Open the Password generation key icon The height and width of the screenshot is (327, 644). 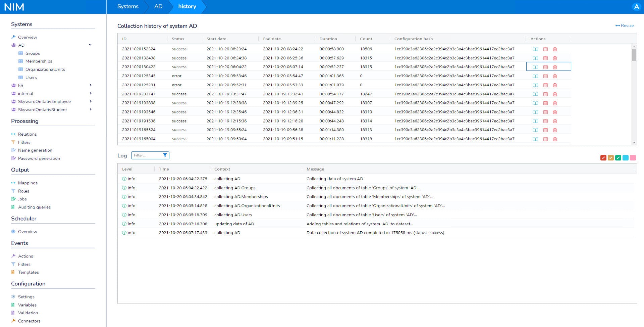(13, 158)
